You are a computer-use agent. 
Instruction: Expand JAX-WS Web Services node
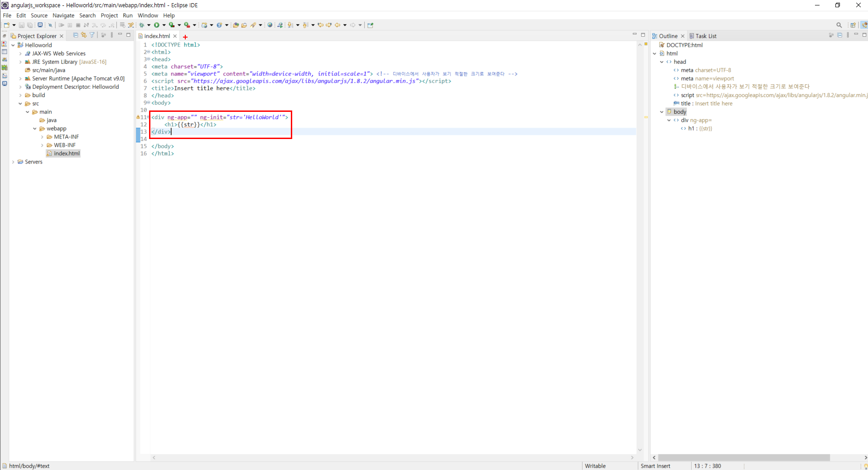pyautogui.click(x=20, y=53)
